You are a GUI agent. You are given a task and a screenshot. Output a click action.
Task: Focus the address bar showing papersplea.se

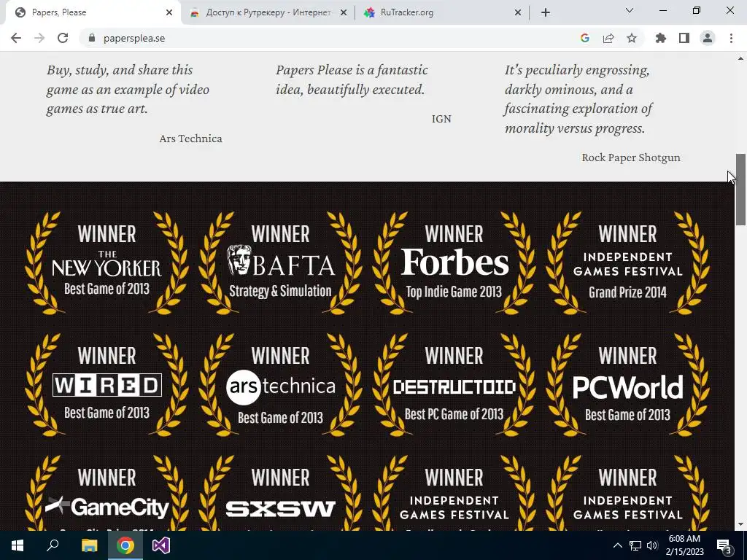329,38
